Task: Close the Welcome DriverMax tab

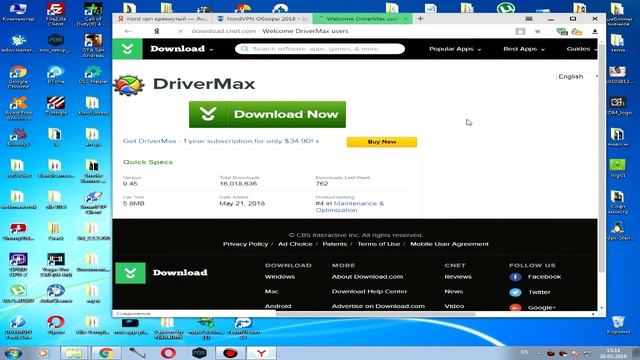Action: 405,19
